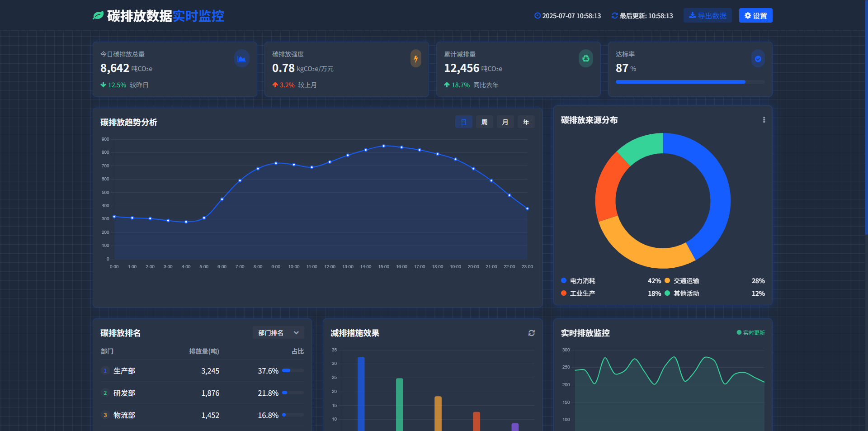Click the 8,642 total emission value

(115, 68)
